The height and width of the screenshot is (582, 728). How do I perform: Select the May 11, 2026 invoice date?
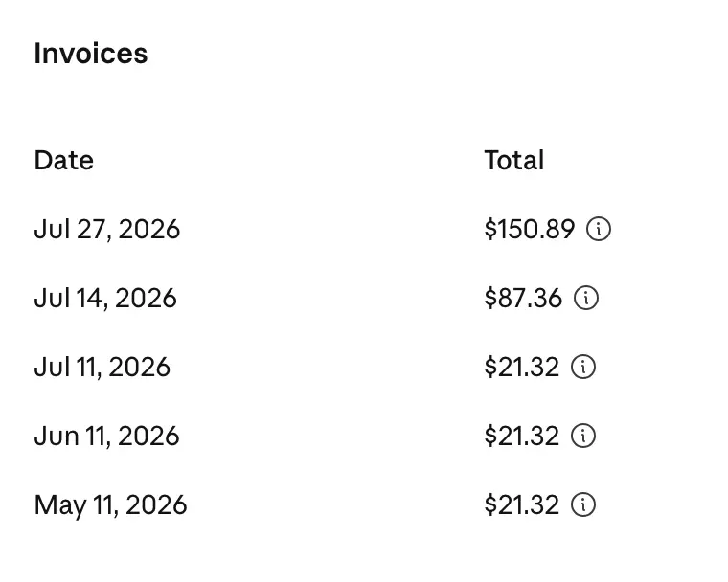[x=110, y=505]
